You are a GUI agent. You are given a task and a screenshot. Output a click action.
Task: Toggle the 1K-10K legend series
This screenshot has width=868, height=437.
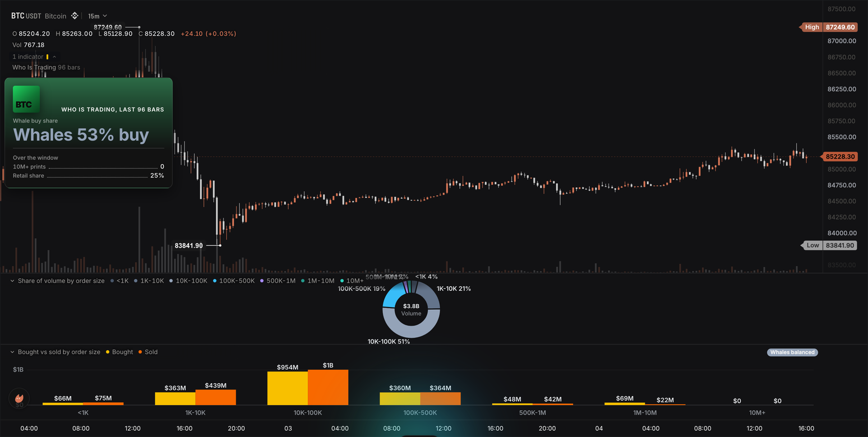coord(149,281)
